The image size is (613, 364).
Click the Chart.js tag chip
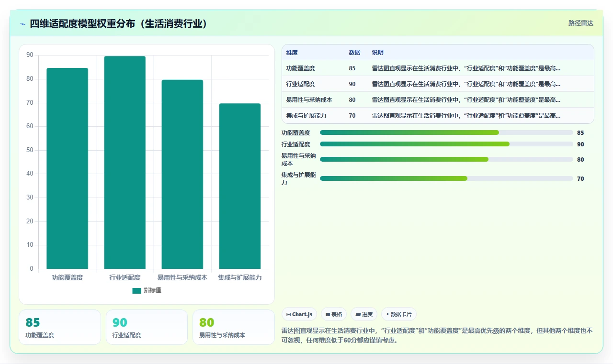(299, 314)
